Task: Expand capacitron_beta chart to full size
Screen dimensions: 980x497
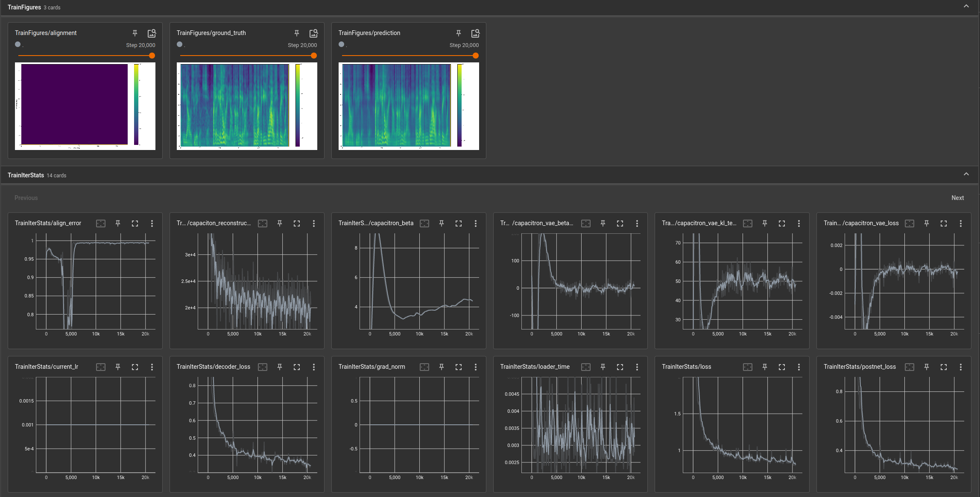Action: click(x=459, y=224)
